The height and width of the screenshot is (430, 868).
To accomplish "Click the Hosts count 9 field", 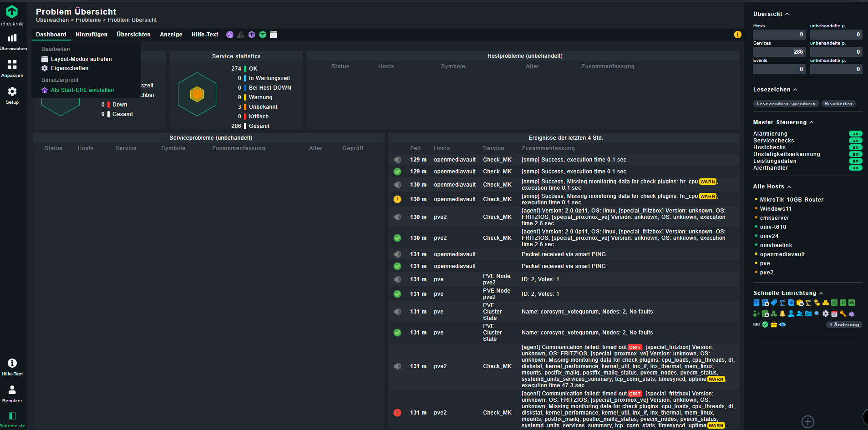I will (x=779, y=35).
